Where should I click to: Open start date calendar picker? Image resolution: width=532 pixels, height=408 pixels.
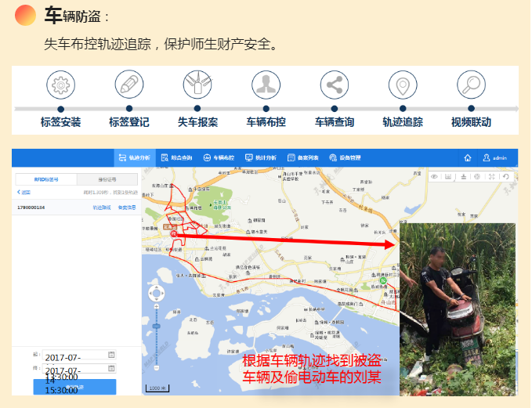111,356
